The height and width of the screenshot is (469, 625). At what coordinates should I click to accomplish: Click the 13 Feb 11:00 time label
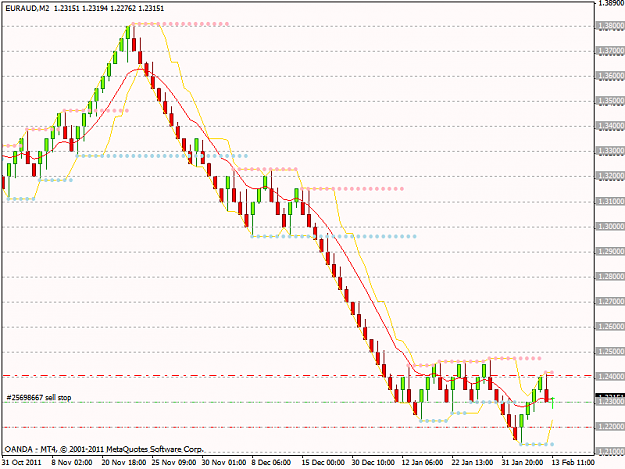click(x=573, y=462)
